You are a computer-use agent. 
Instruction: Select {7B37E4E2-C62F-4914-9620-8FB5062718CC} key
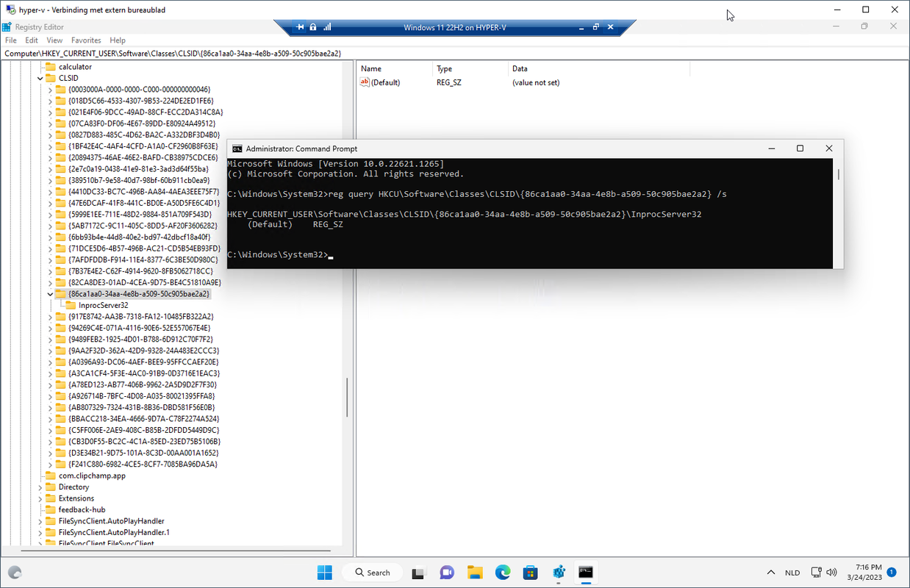coord(140,271)
